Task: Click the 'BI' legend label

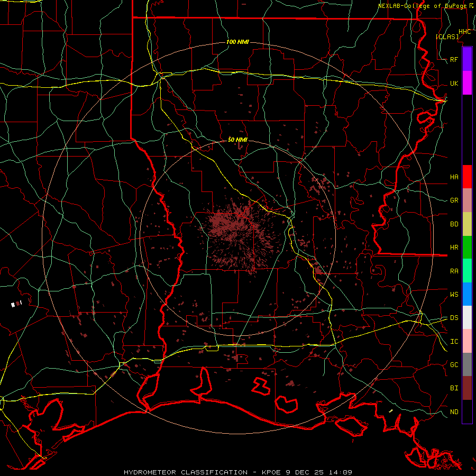Action: pos(454,388)
